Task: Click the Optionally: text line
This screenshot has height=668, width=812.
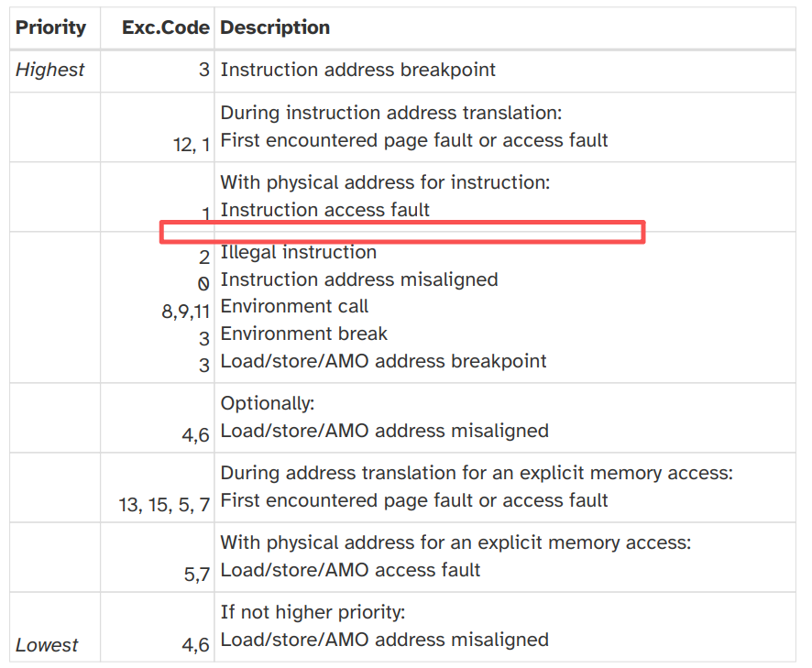Action: point(268,403)
